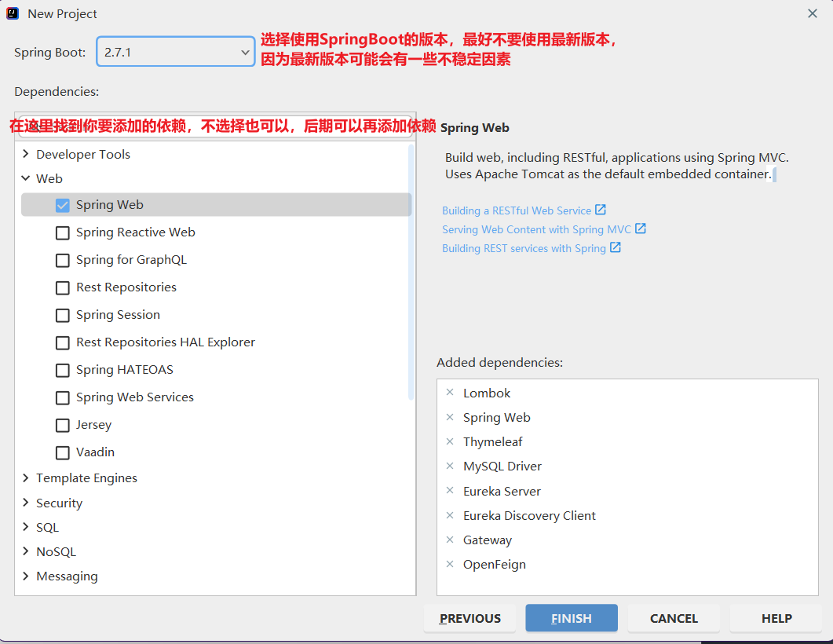Click the IntelliJ IDEA logo in title bar
The width and height of the screenshot is (833, 644).
tap(13, 13)
